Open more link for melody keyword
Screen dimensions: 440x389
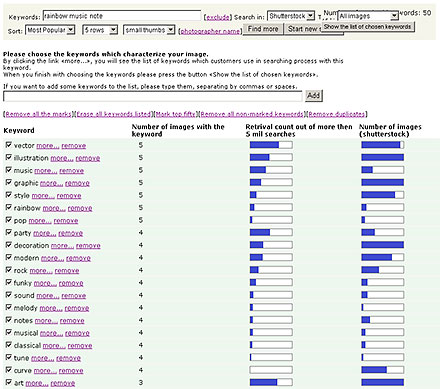coord(51,308)
